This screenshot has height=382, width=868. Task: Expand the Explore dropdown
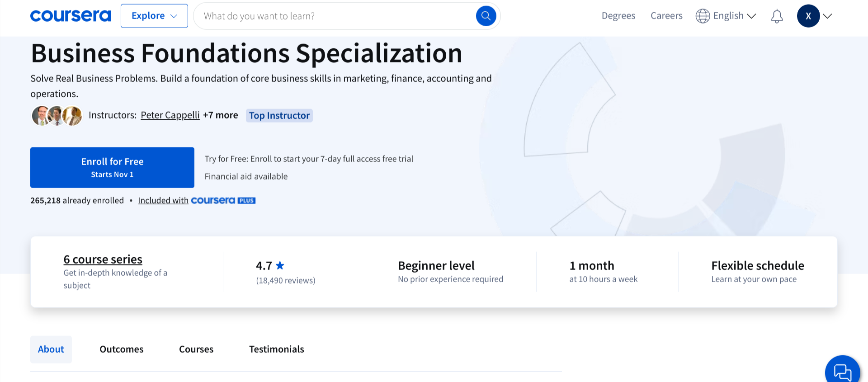154,16
